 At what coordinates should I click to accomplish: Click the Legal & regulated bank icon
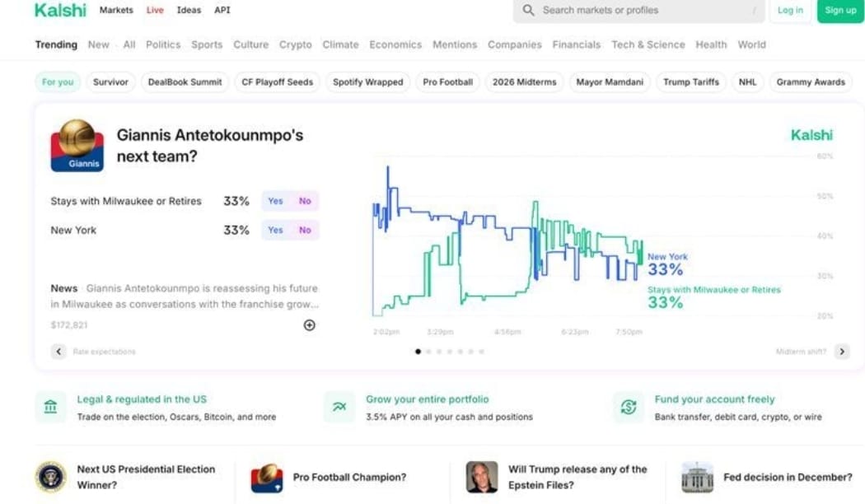coord(51,408)
